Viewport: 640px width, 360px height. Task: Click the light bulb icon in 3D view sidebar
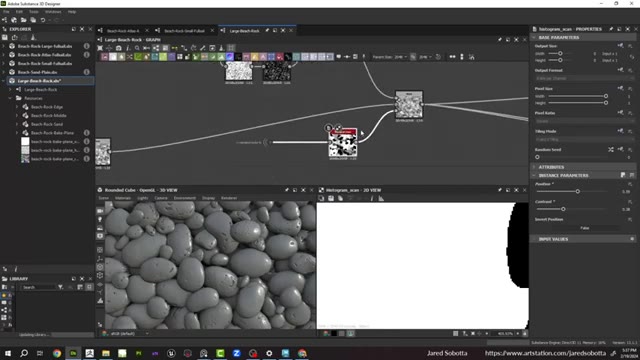tap(100, 220)
